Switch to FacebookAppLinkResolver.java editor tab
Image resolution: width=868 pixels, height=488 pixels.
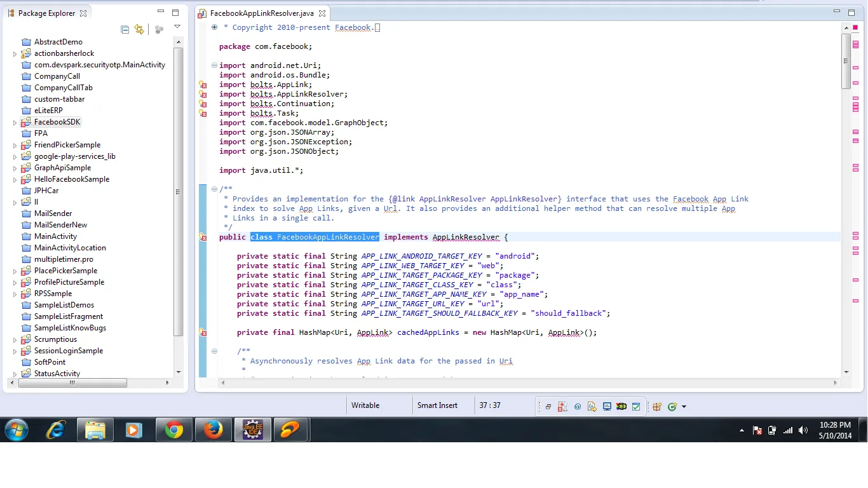click(262, 13)
